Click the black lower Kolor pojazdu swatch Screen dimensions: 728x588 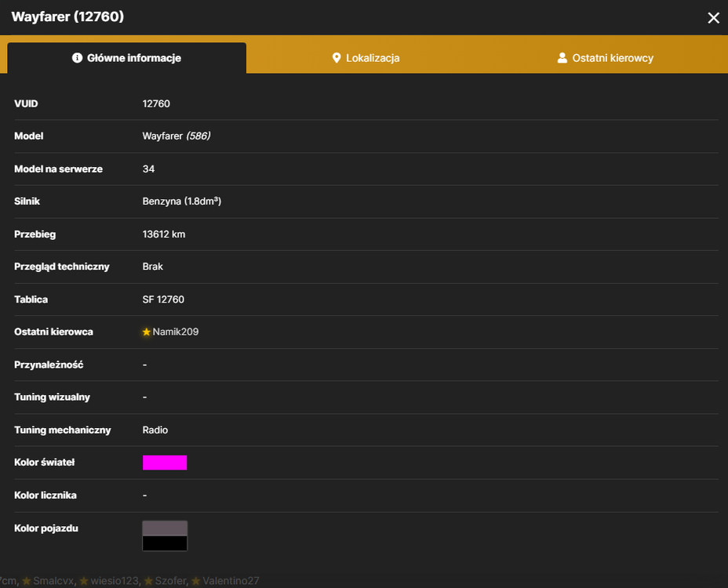[x=165, y=543]
